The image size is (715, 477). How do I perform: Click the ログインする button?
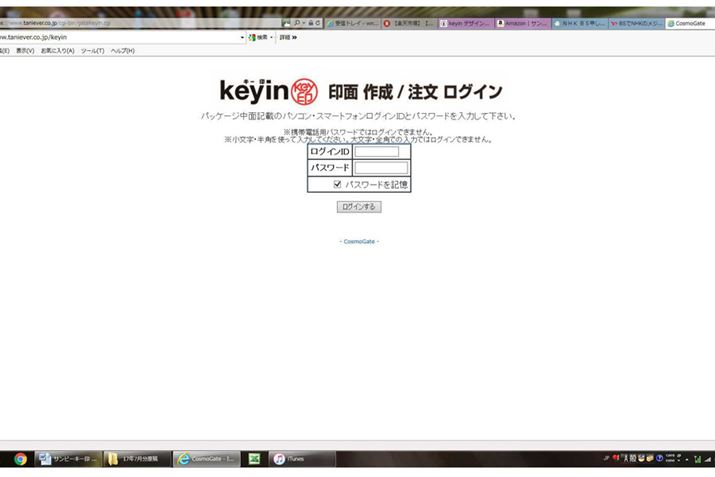(x=359, y=207)
